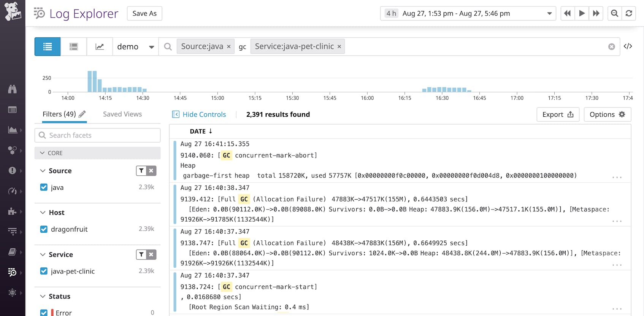
Task: Collapse the CORE facet section
Action: 43,153
